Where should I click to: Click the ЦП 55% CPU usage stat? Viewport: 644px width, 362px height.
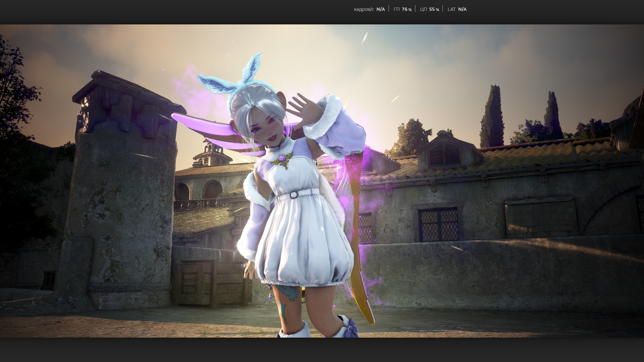click(x=429, y=9)
